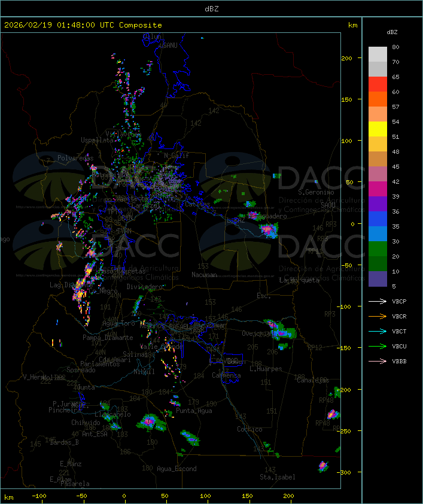Pick the light blue 30-35 dBZ swatch
Viewport: 423px width, 504px height.
[378, 233]
